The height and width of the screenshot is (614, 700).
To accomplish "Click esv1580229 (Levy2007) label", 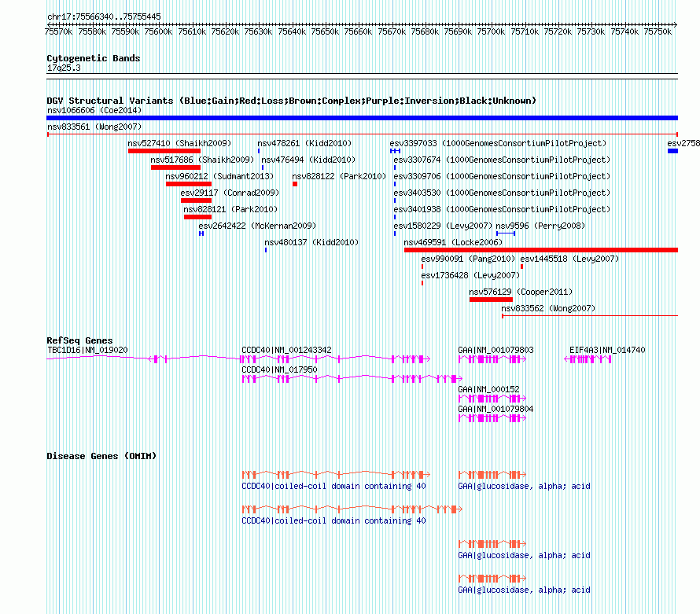I will (x=443, y=226).
